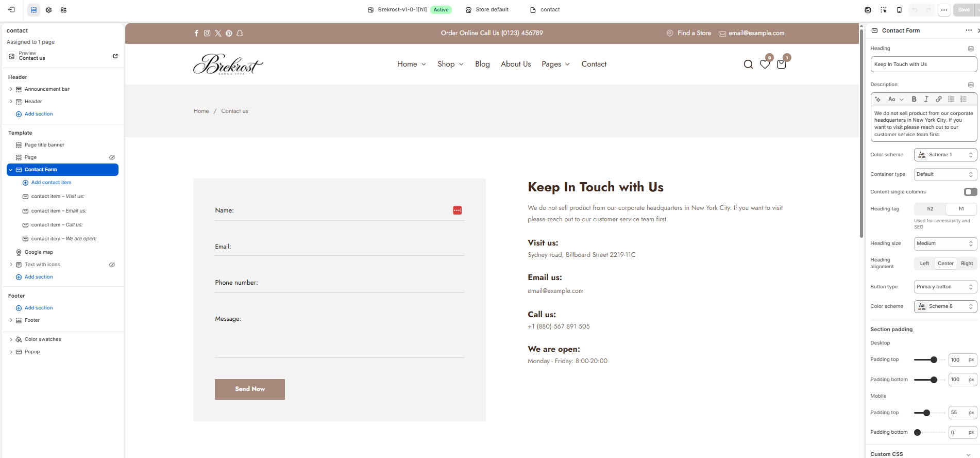Set heading alignment to Right
Image resolution: width=980 pixels, height=458 pixels.
click(967, 264)
